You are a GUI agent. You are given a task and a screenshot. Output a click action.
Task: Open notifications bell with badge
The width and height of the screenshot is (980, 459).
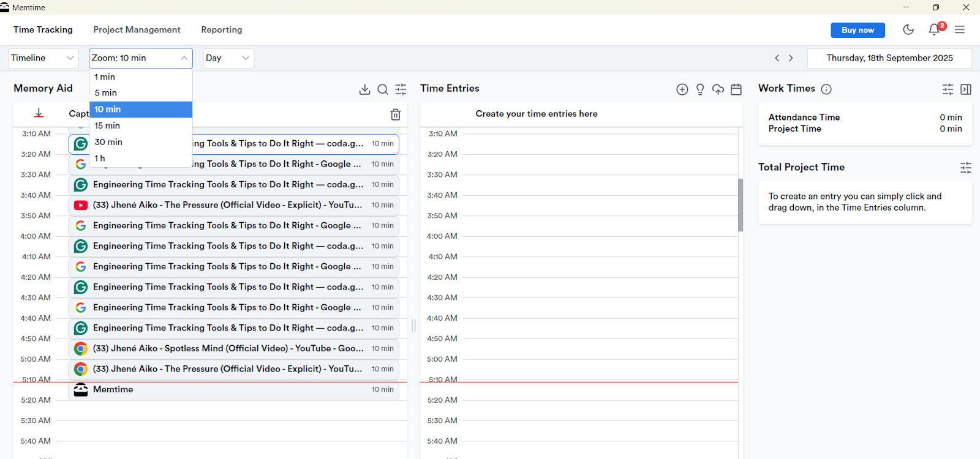click(934, 29)
